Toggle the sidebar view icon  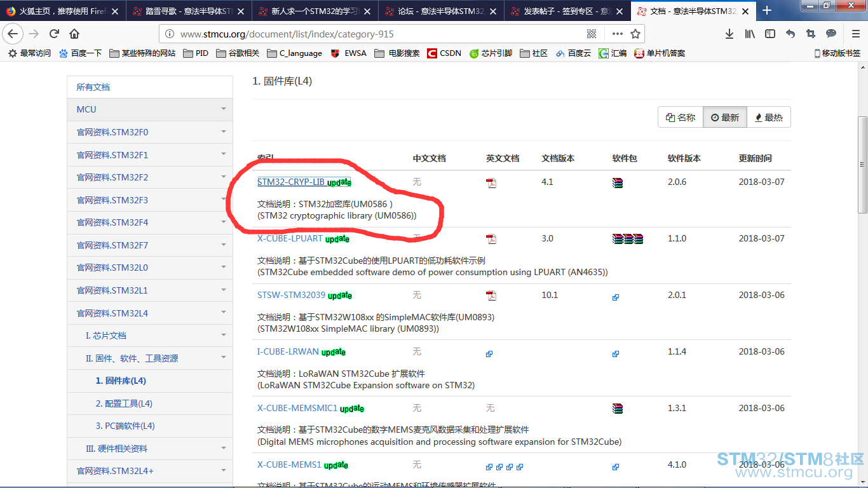click(x=770, y=34)
